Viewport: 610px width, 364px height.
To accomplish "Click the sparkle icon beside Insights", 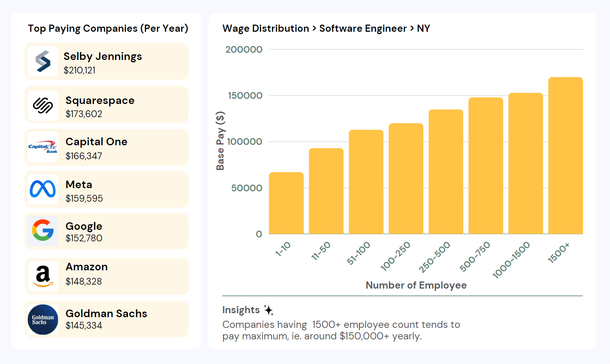I will (x=269, y=310).
